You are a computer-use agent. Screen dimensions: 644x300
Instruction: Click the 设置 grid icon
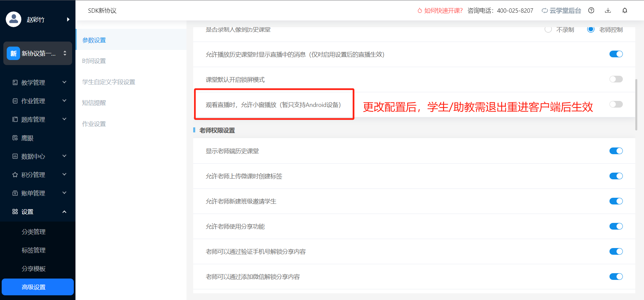click(x=15, y=212)
